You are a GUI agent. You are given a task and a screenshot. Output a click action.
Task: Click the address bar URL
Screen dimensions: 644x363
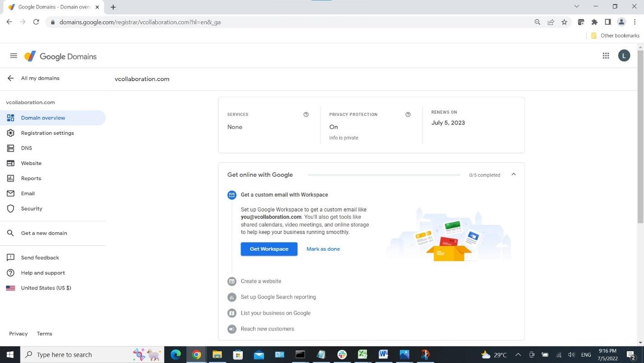click(140, 22)
